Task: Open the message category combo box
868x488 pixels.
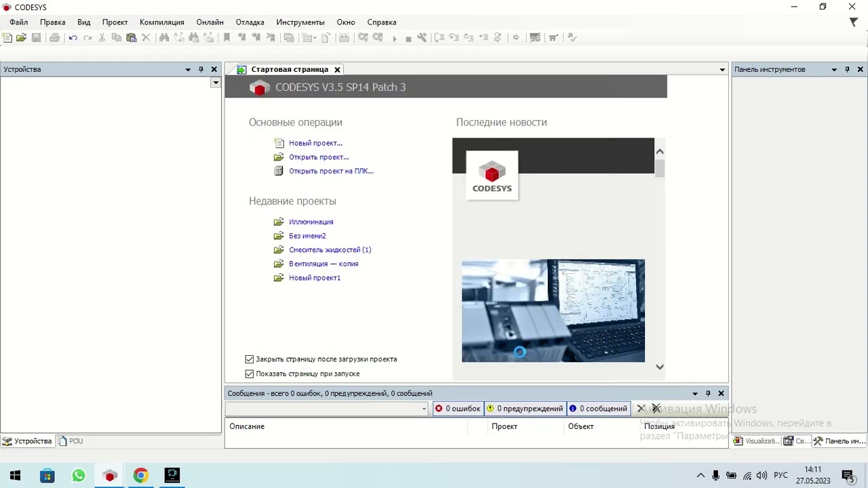Action: pos(327,408)
